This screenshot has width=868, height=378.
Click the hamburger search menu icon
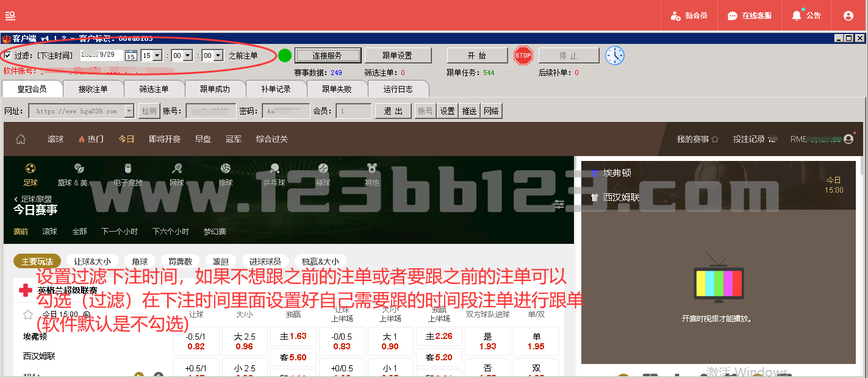click(10, 16)
